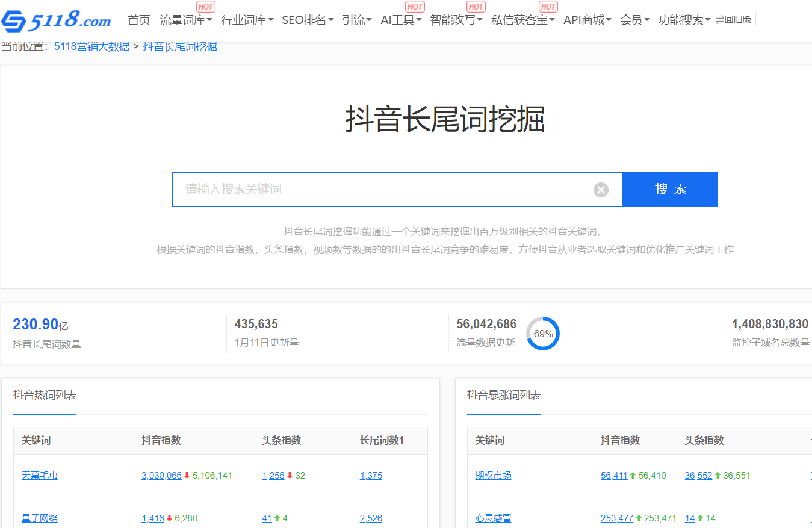Clear the search box with the X icon
The width and height of the screenshot is (812, 528).
pos(601,190)
